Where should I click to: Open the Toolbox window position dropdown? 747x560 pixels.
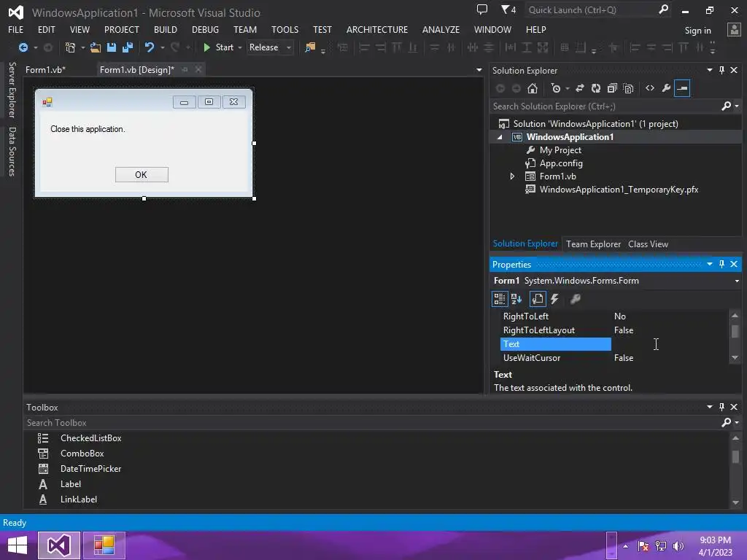pyautogui.click(x=709, y=407)
